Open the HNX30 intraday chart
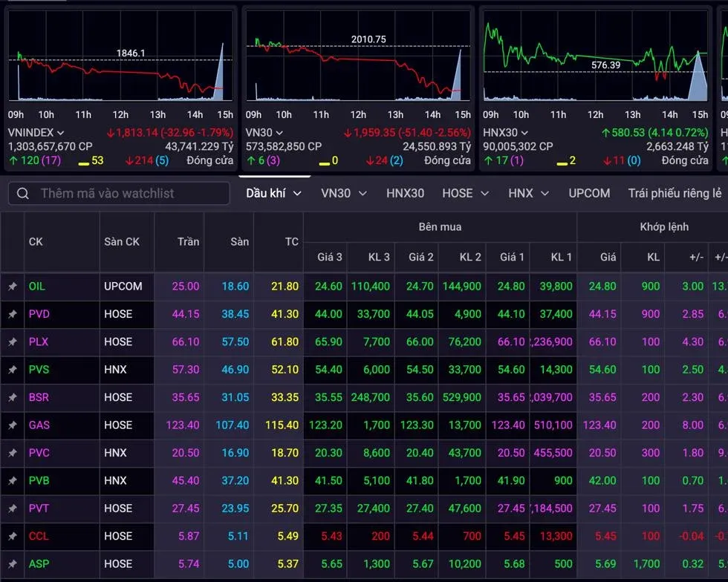 pyautogui.click(x=595, y=56)
